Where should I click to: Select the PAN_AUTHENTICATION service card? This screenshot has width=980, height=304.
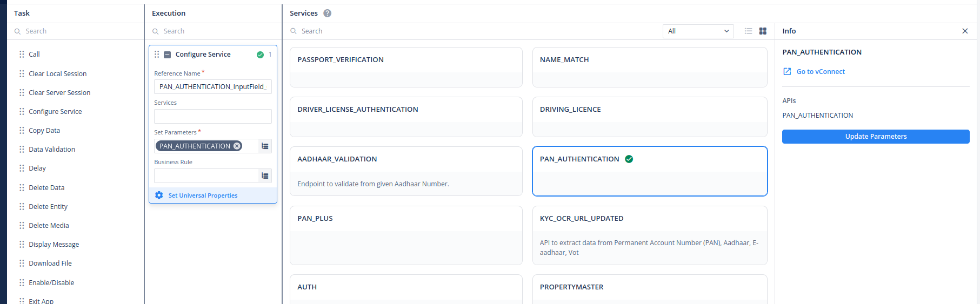click(649, 171)
